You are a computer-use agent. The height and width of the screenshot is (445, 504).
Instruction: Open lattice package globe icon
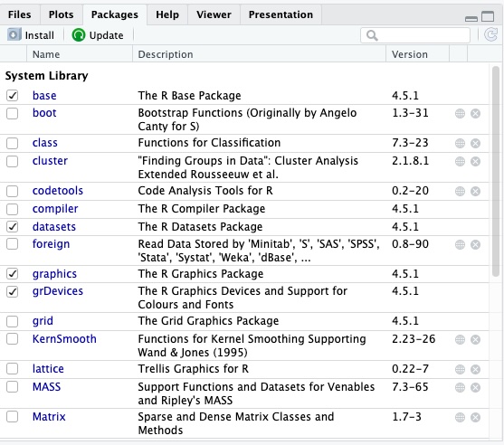(x=460, y=370)
